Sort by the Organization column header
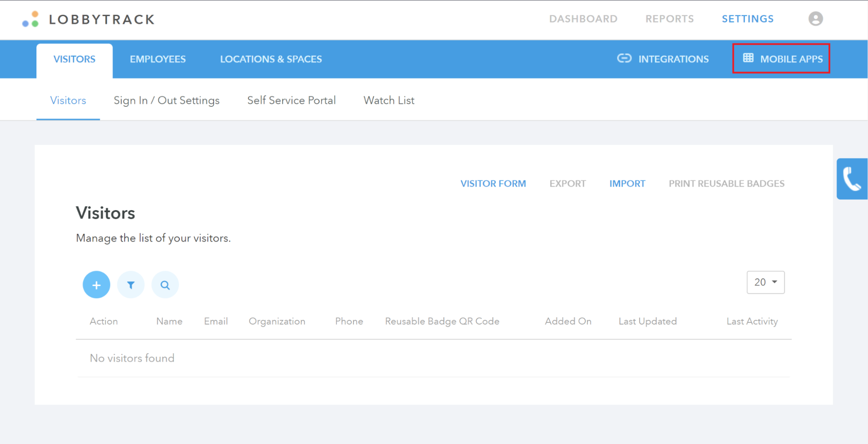This screenshot has width=868, height=444. (277, 321)
